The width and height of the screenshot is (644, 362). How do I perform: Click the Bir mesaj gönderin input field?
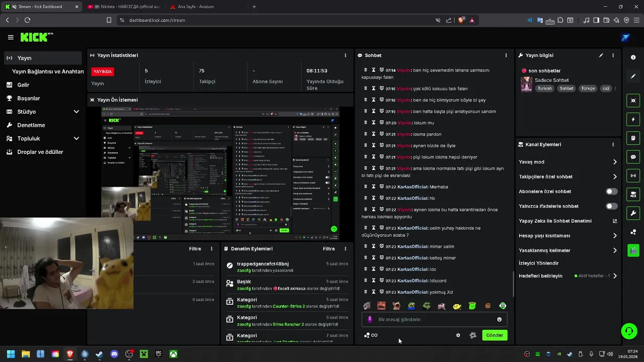point(435,319)
